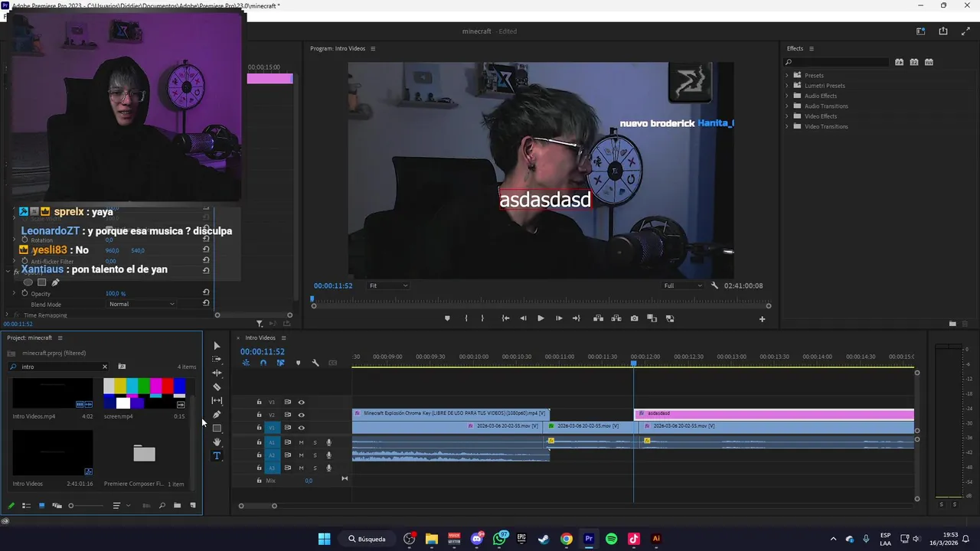Open Intro Videos timeline panel menu
The image size is (980, 551).
click(x=283, y=337)
